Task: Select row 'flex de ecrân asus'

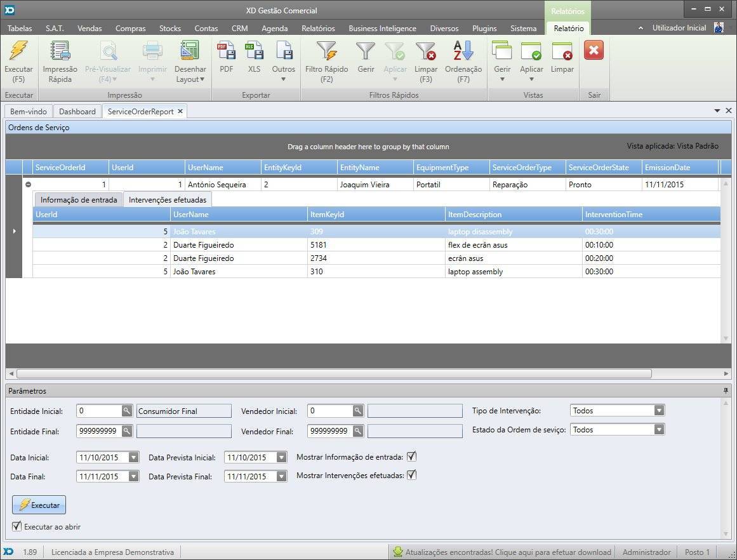Action: [376, 245]
